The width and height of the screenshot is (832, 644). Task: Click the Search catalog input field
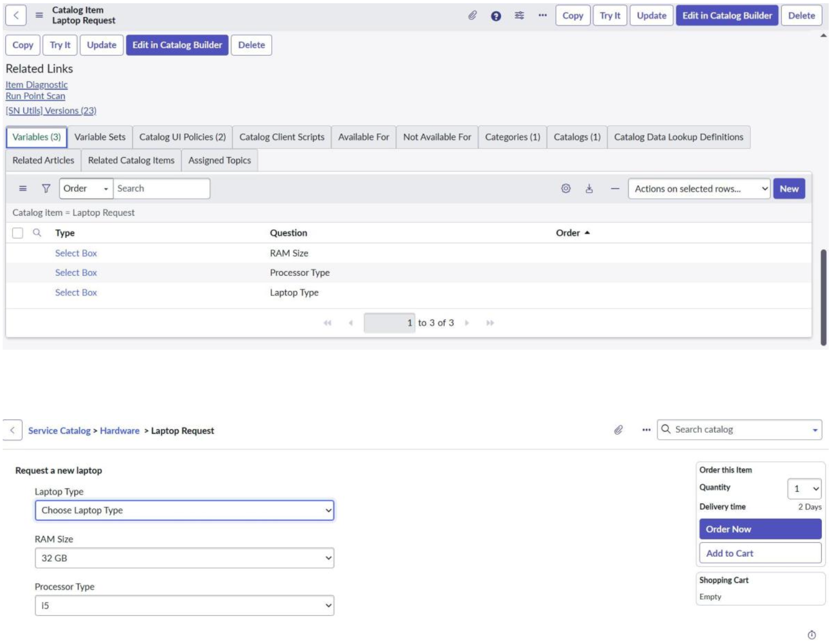[x=740, y=429]
